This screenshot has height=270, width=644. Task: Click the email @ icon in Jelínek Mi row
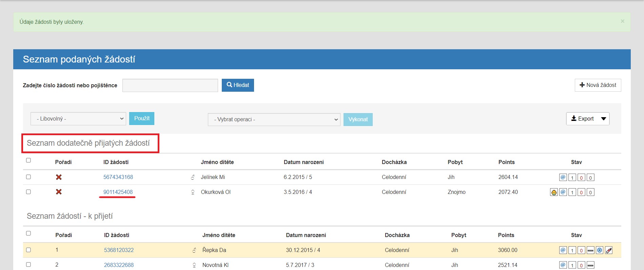(x=563, y=177)
